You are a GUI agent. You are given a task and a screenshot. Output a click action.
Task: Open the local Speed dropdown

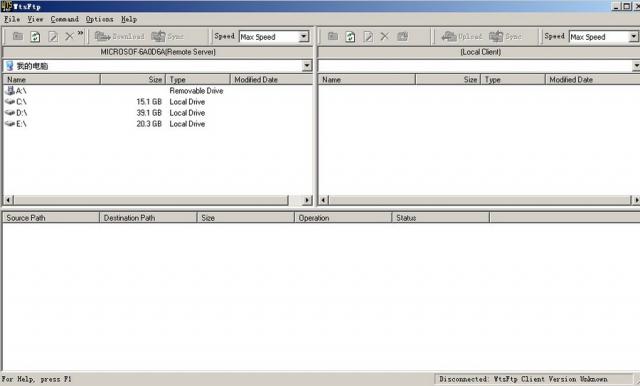click(633, 37)
